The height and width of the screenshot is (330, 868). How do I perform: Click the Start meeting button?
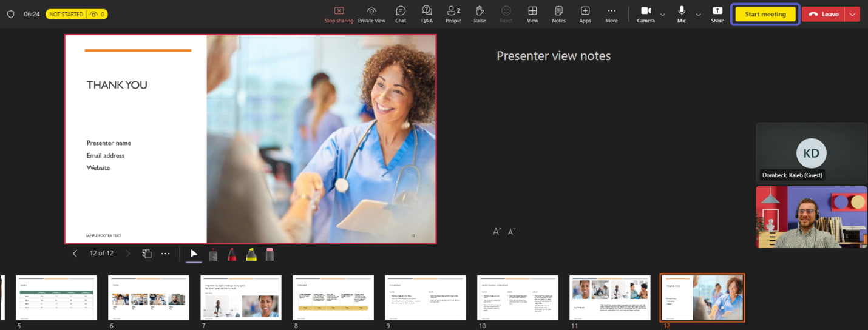pyautogui.click(x=765, y=15)
